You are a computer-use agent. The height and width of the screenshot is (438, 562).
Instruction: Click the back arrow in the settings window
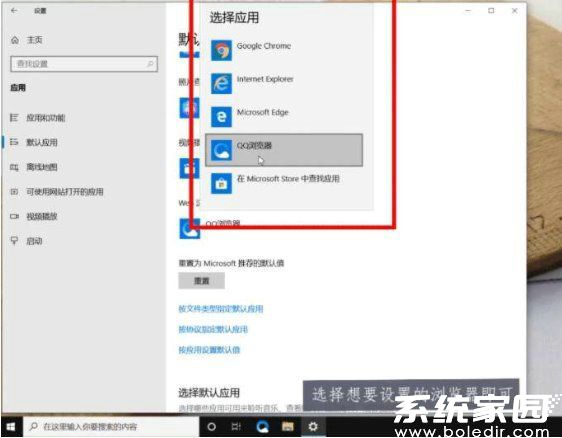click(14, 11)
